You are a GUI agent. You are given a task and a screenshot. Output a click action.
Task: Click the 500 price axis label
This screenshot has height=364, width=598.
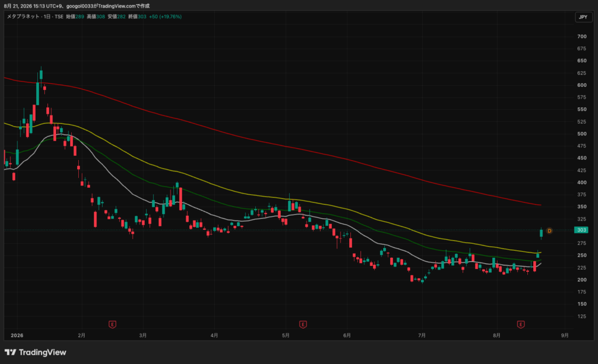coord(582,134)
